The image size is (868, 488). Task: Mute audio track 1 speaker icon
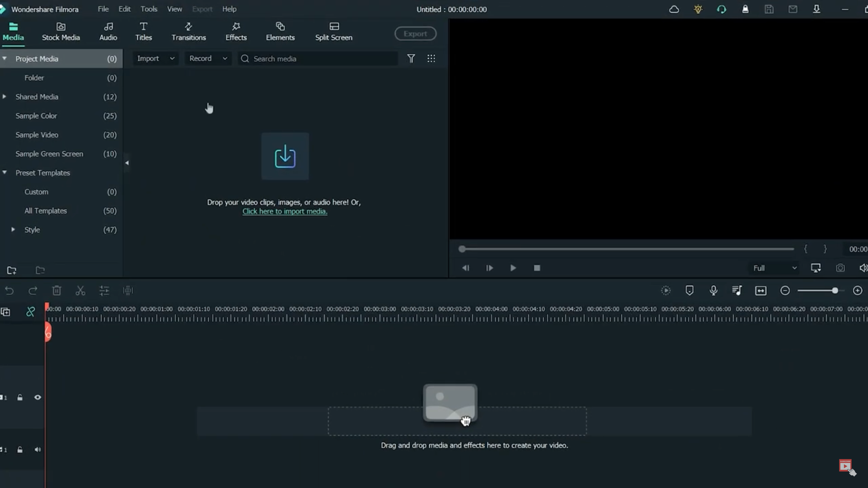38,450
